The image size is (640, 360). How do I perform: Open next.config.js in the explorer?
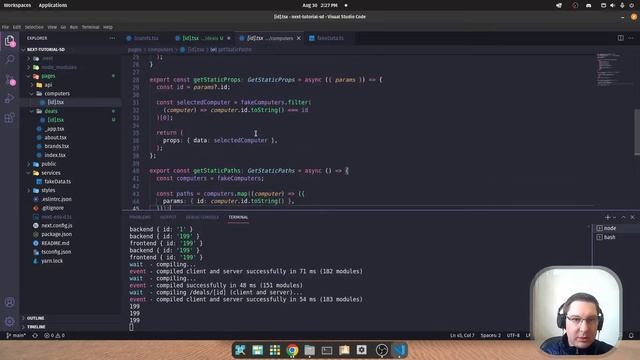click(x=70, y=225)
